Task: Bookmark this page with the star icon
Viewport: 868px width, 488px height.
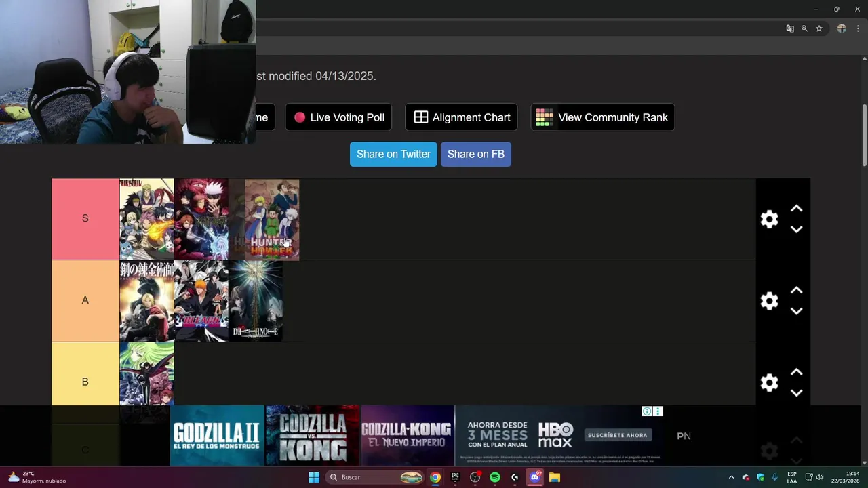Action: click(819, 28)
